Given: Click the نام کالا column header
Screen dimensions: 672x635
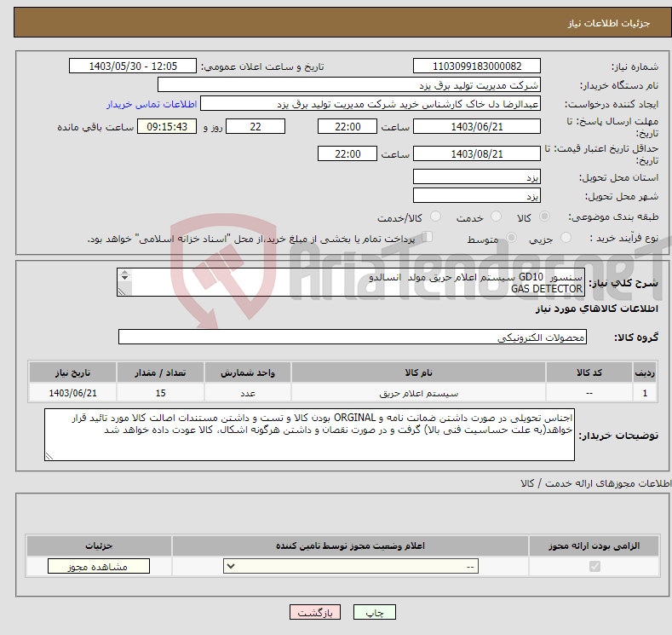Looking at the screenshot, I should click(x=418, y=372).
